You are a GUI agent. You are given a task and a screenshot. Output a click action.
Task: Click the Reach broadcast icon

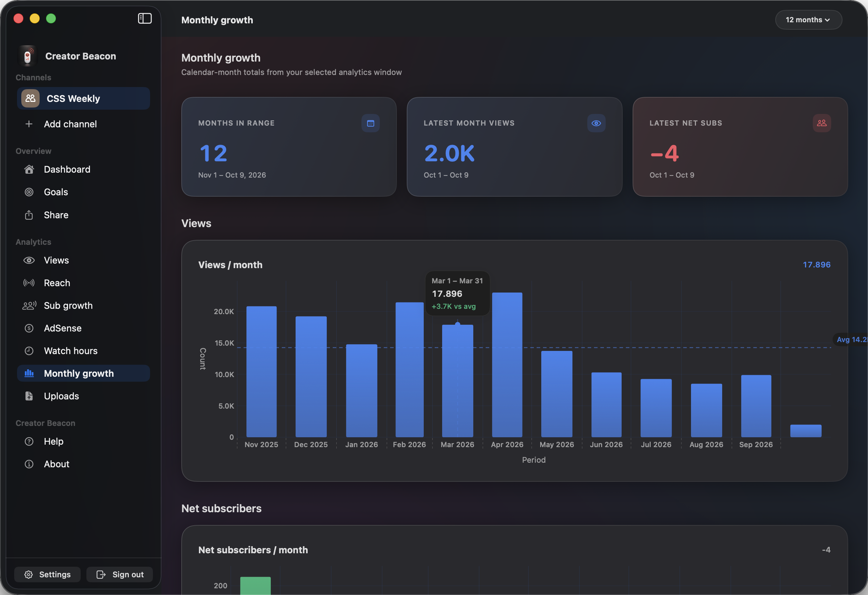click(29, 283)
